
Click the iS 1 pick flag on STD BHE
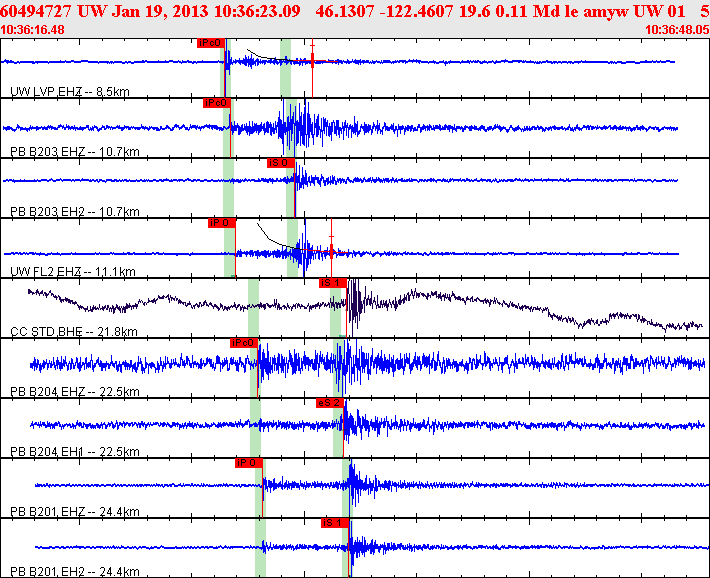pyautogui.click(x=333, y=283)
